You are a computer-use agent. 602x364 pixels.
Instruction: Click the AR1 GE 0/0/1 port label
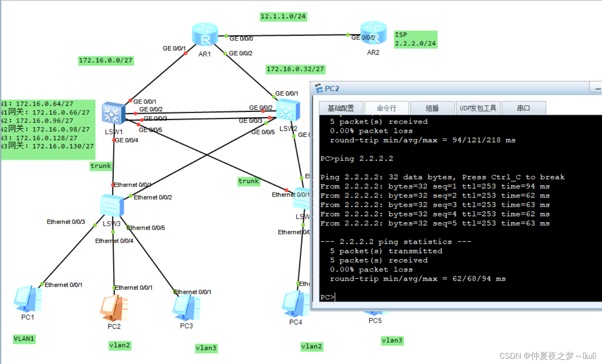174,48
